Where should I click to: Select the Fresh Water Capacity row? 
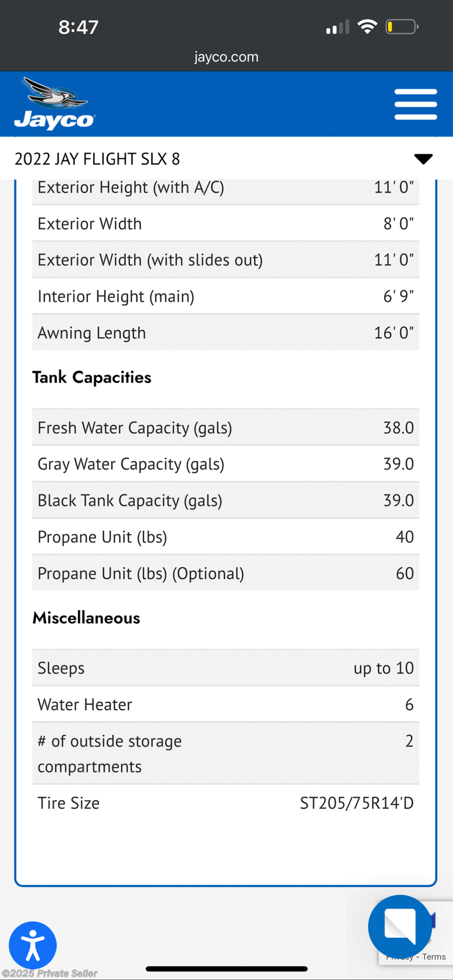click(x=226, y=427)
